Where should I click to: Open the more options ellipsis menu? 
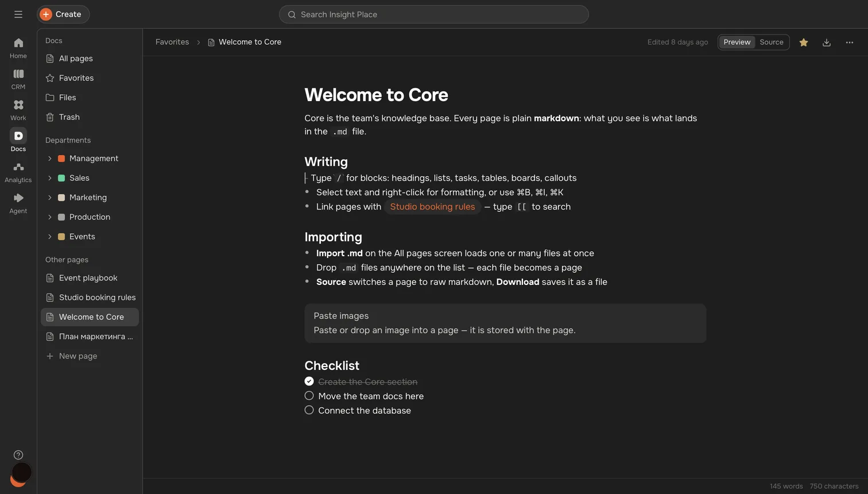click(850, 43)
